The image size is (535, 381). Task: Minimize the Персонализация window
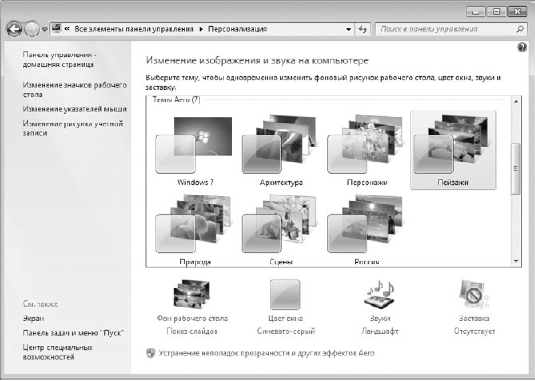tap(475, 12)
